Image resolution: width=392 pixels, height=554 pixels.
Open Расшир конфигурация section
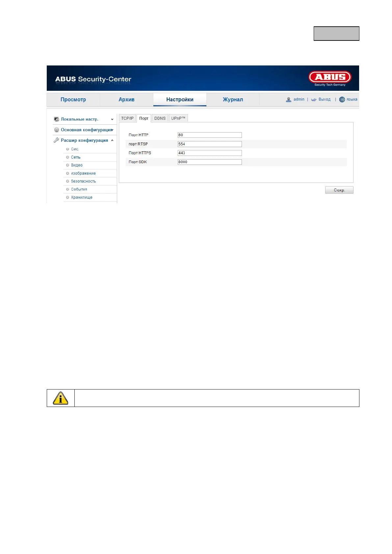pos(84,140)
